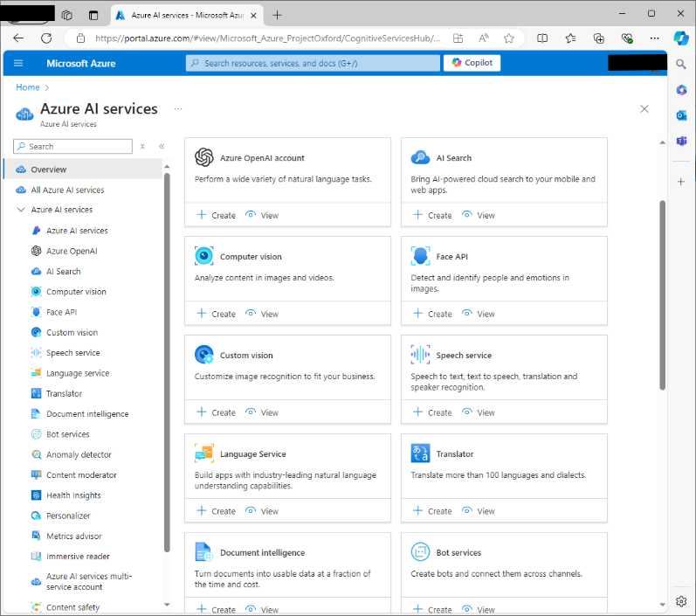The width and height of the screenshot is (696, 616).
Task: Open Face API in the sidebar
Action: [x=61, y=312]
